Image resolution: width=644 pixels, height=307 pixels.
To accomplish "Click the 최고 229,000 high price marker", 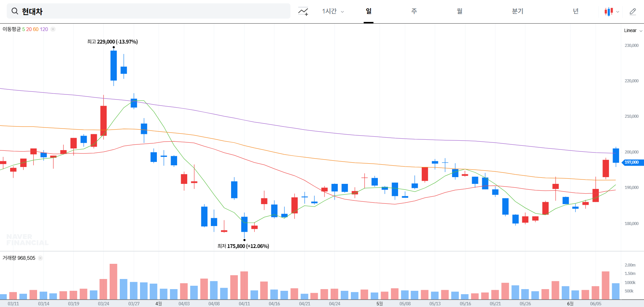I will 112,42.
